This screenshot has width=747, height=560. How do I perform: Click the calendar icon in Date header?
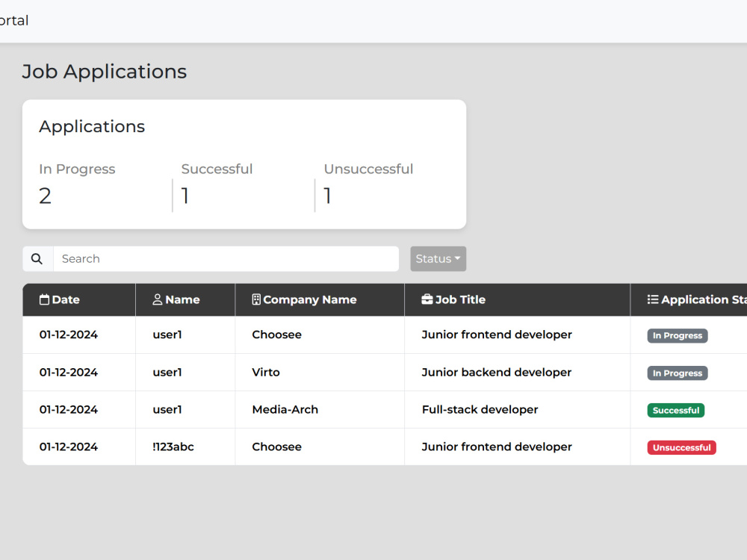(44, 299)
